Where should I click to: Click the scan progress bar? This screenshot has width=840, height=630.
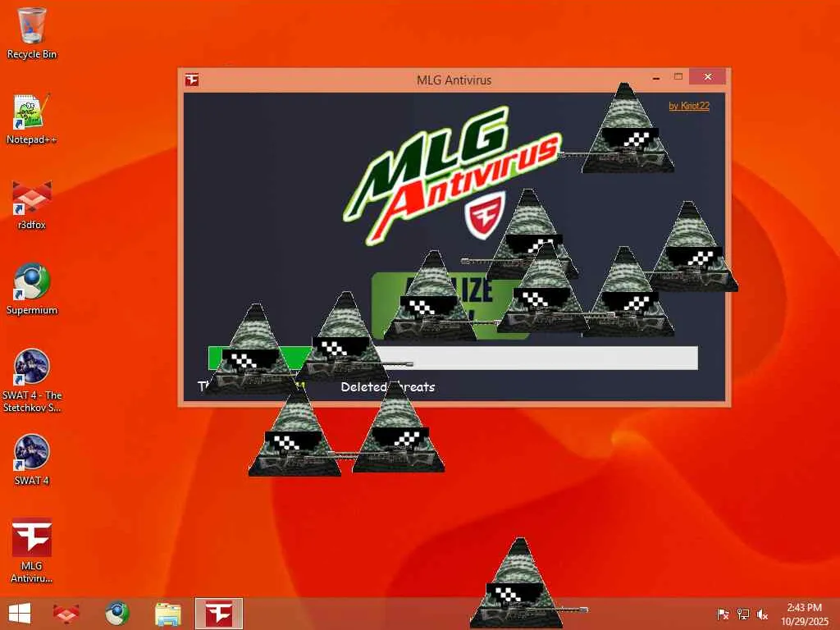(453, 358)
